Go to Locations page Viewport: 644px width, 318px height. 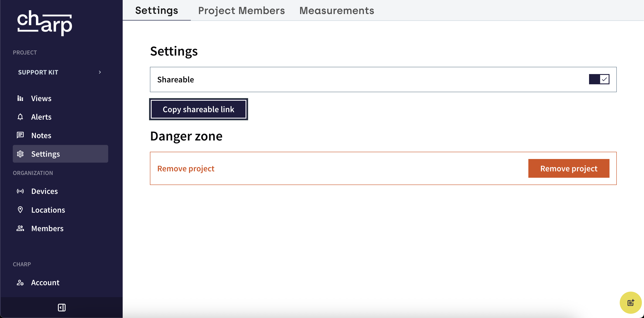click(60, 210)
